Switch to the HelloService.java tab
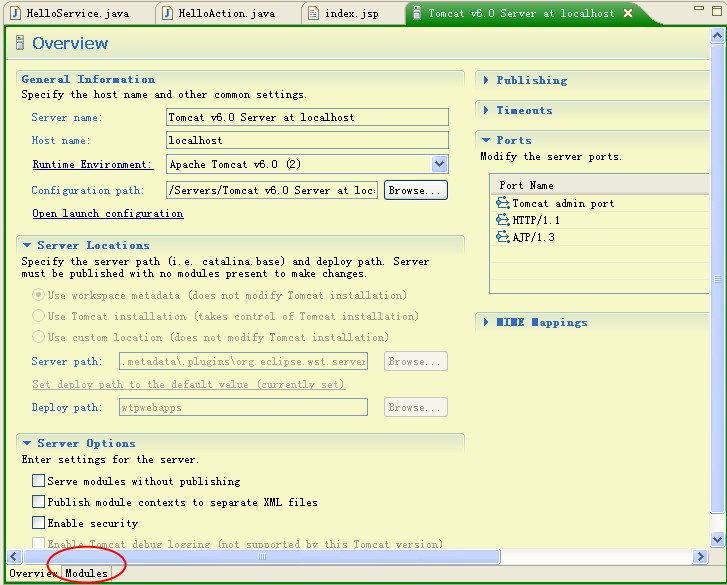Image resolution: width=727 pixels, height=585 pixels. point(77,13)
